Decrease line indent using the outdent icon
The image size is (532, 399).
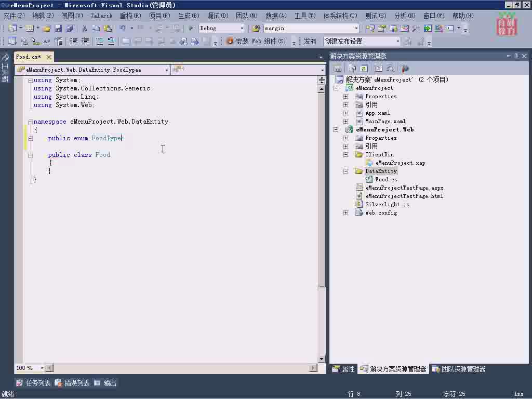click(74, 42)
